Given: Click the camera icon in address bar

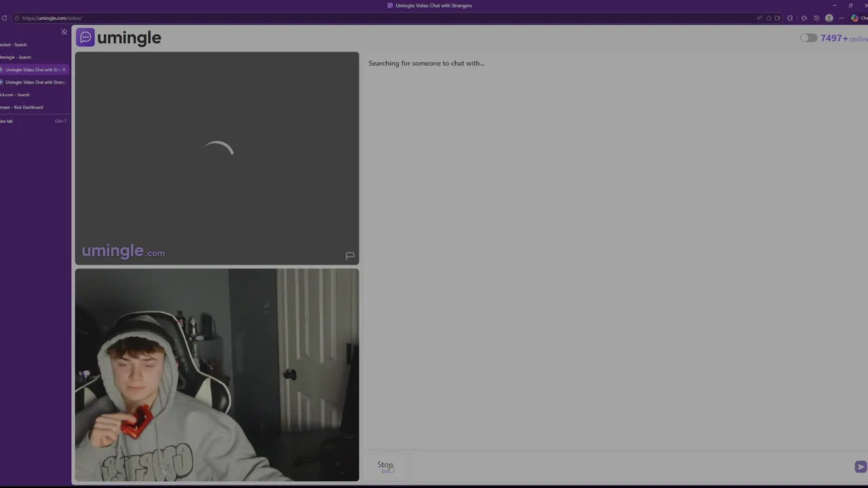Looking at the screenshot, I should click(x=778, y=18).
